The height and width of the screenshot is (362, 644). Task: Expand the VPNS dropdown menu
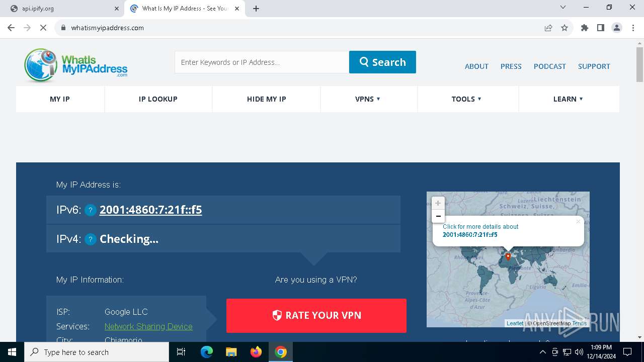[x=368, y=99]
